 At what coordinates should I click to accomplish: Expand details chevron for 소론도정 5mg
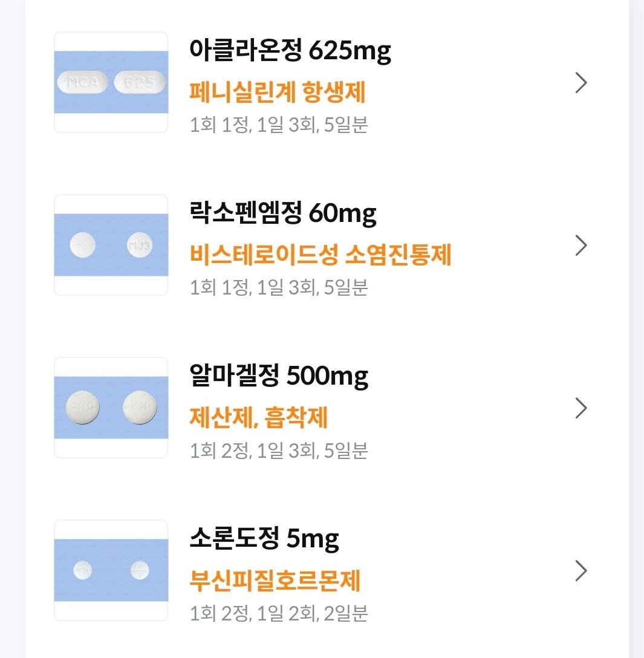[581, 571]
